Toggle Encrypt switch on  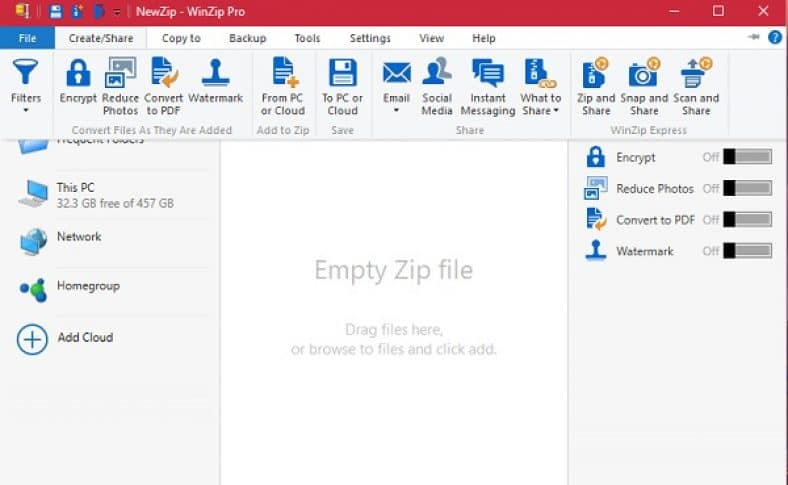[x=748, y=157]
